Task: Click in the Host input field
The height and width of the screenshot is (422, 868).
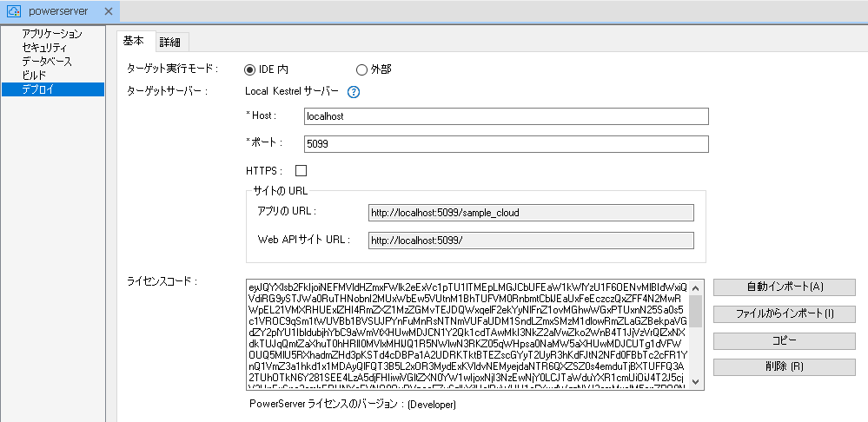Action: coord(506,116)
